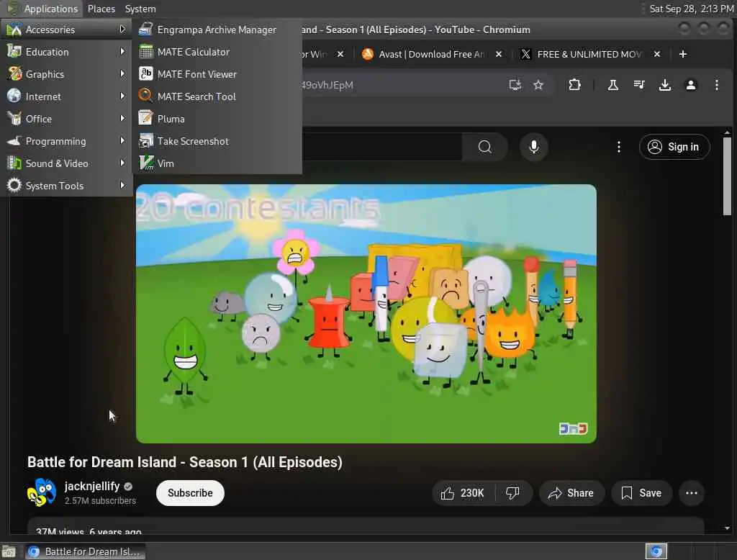Open the Places menu
Image resolution: width=737 pixels, height=560 pixels.
101,9
